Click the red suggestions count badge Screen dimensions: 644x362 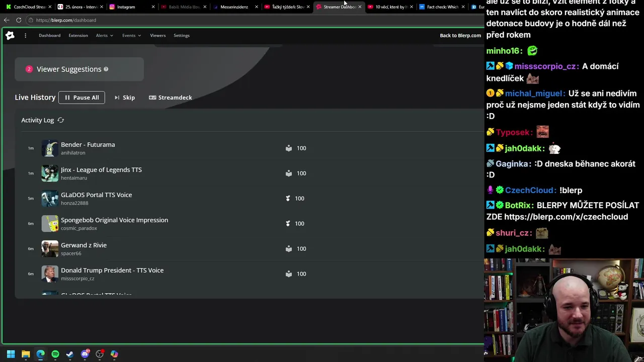[x=29, y=69]
